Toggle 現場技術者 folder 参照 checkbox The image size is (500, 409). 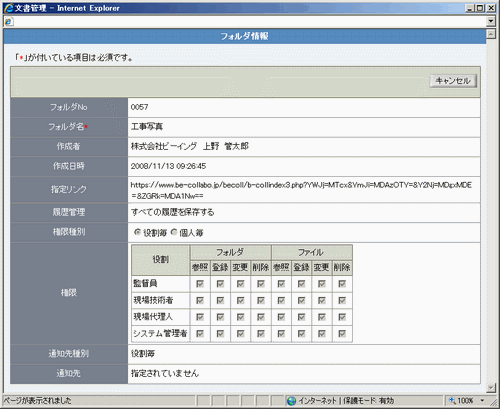click(x=200, y=300)
